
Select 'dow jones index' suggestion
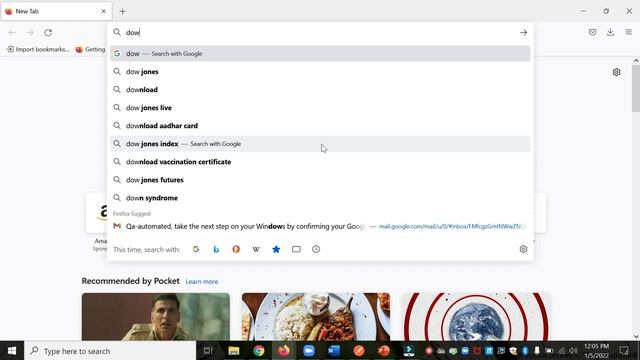click(320, 144)
